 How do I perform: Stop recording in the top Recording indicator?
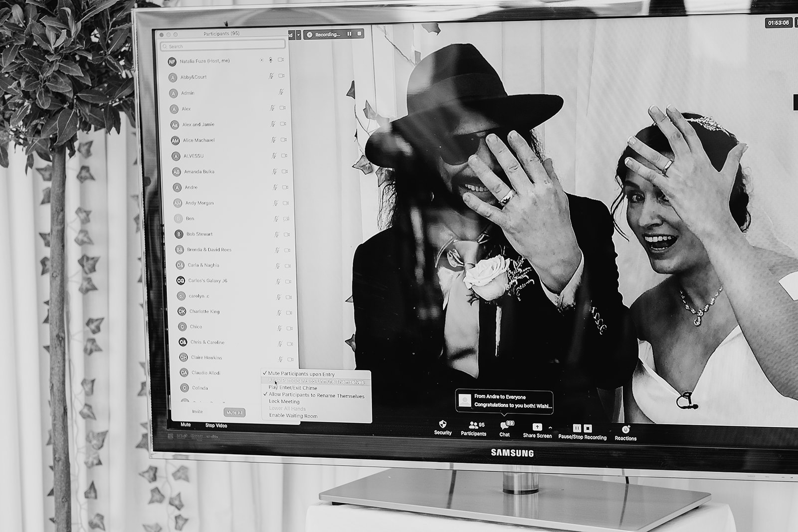pos(359,34)
